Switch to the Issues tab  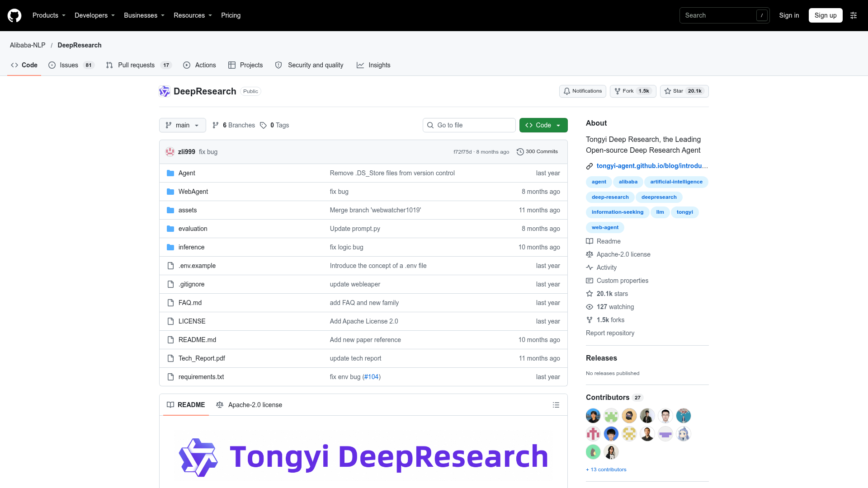pos(71,65)
